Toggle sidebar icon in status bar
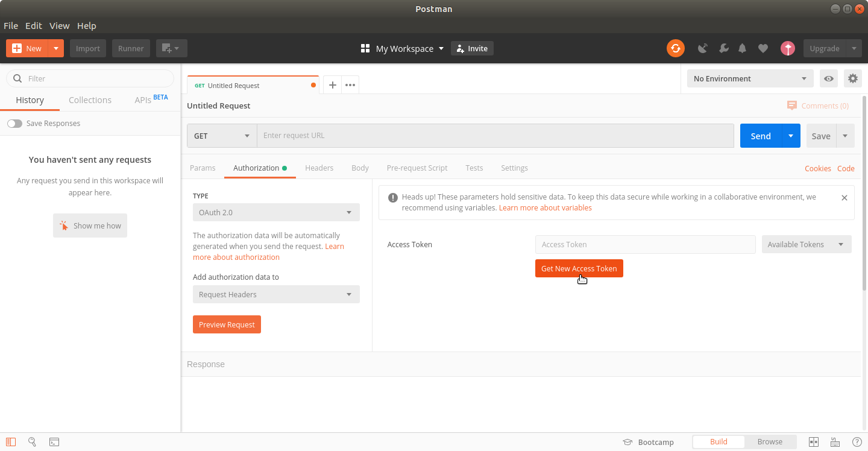Screen dimensions: 868x451 click(11, 442)
